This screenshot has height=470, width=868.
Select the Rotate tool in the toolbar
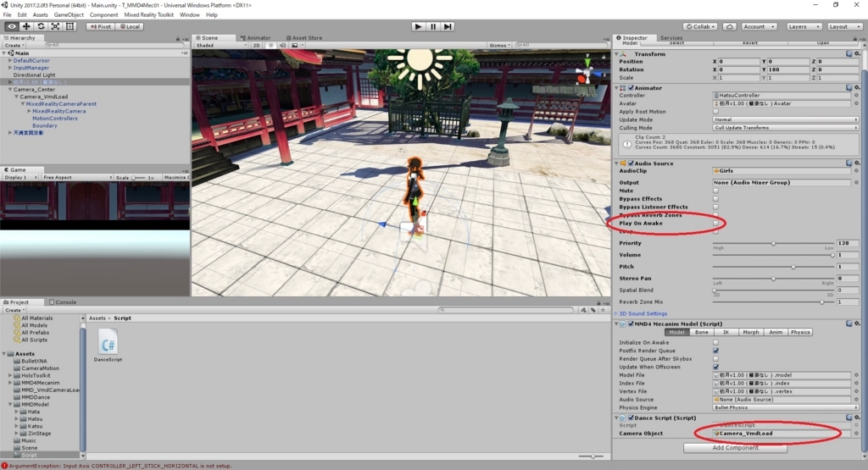click(41, 26)
